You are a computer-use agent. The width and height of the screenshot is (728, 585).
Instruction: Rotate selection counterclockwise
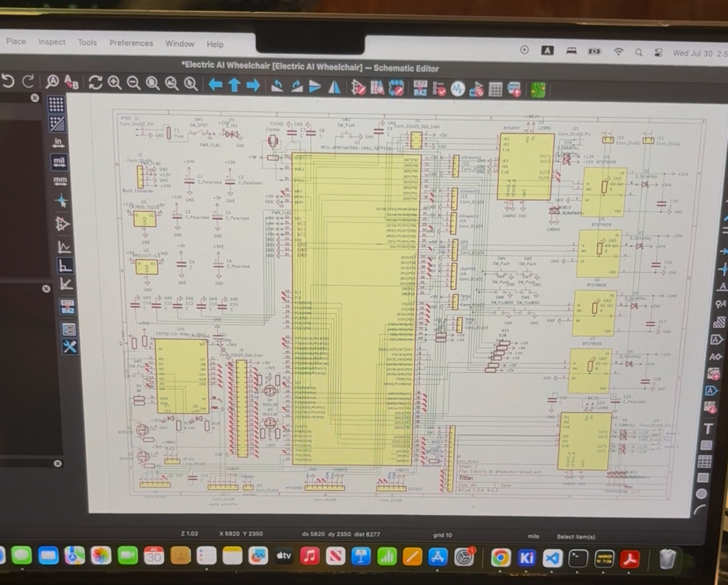click(x=277, y=86)
